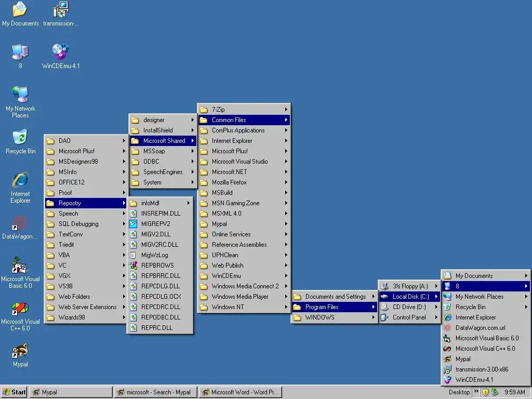The width and height of the screenshot is (532, 399).
Task: Select the UPHClean folder entry
Action: click(244, 255)
